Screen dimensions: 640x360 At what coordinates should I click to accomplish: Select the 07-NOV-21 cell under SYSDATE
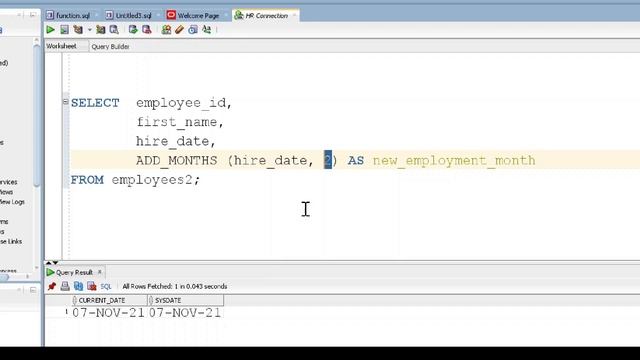184,313
